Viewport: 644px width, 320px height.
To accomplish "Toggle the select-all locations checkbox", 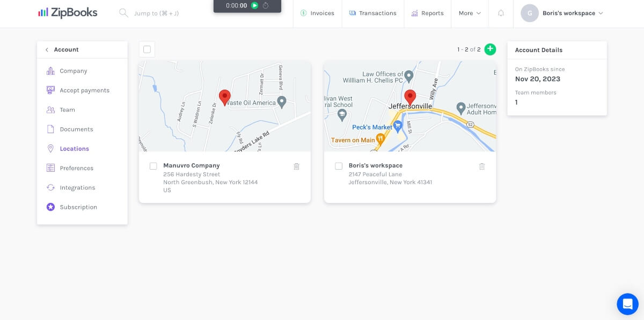I will click(147, 49).
